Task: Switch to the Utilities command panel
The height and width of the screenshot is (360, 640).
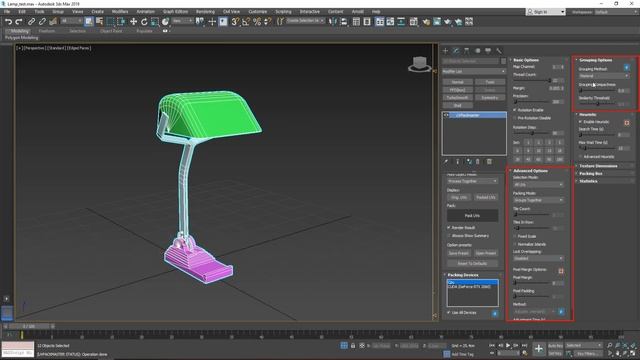Action: pyautogui.click(x=499, y=51)
